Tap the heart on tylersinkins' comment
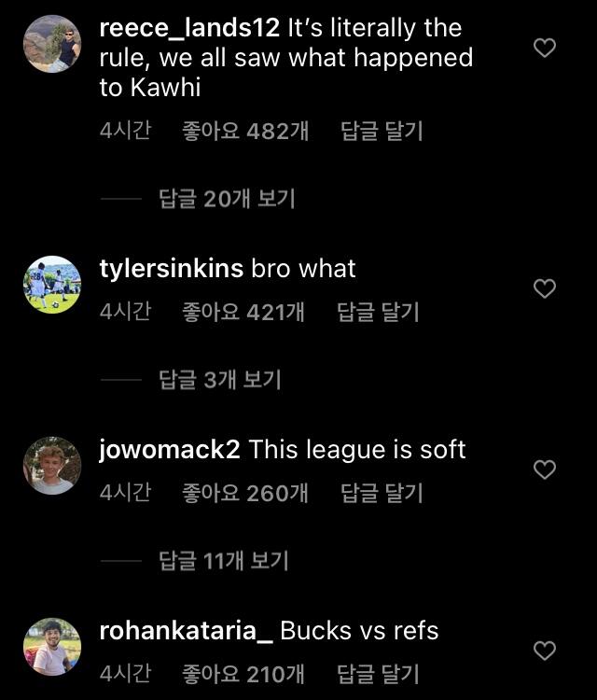The width and height of the screenshot is (597, 700). [x=545, y=288]
